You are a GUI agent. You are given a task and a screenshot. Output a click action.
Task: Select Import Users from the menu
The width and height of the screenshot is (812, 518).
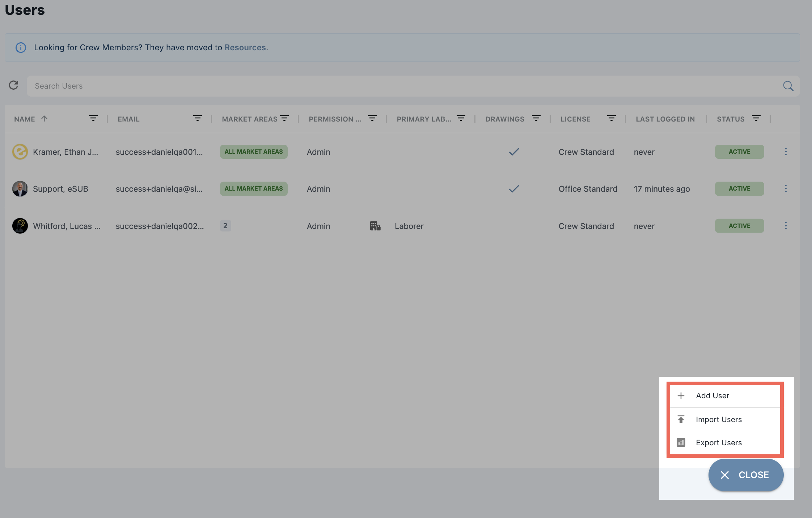point(725,419)
